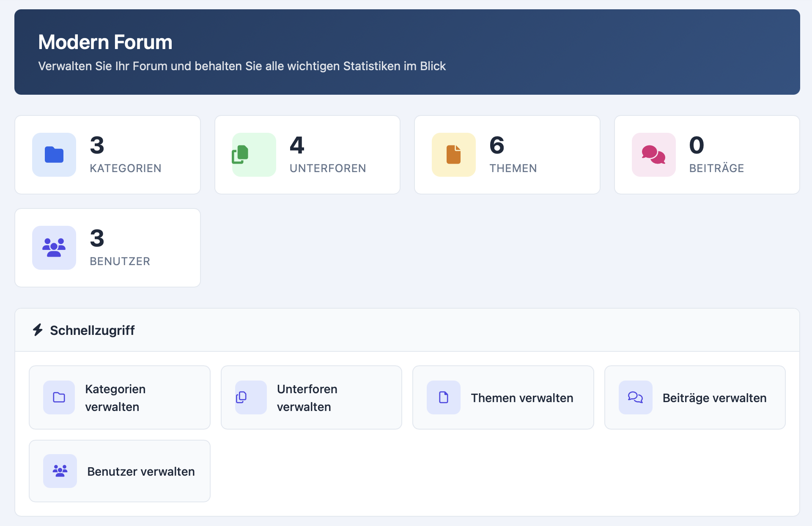Click the document icon on Themen verwalten tile
The width and height of the screenshot is (812, 526).
pos(443,397)
